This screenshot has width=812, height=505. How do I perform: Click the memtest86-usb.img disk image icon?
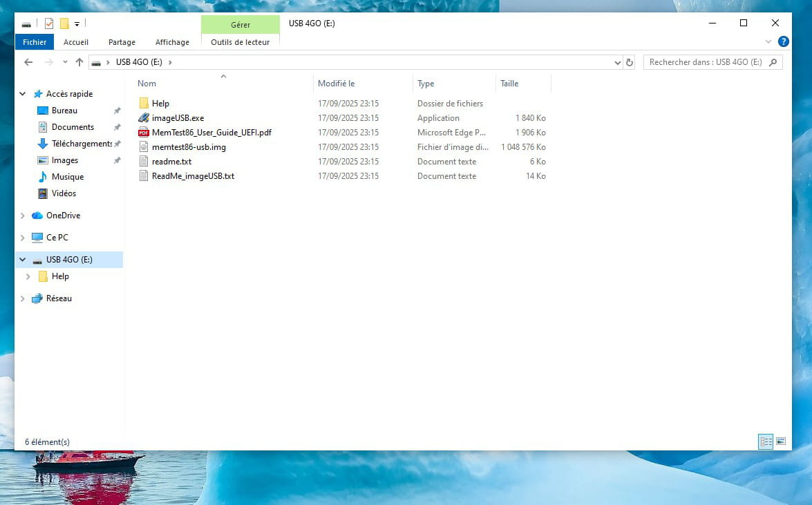pyautogui.click(x=144, y=147)
